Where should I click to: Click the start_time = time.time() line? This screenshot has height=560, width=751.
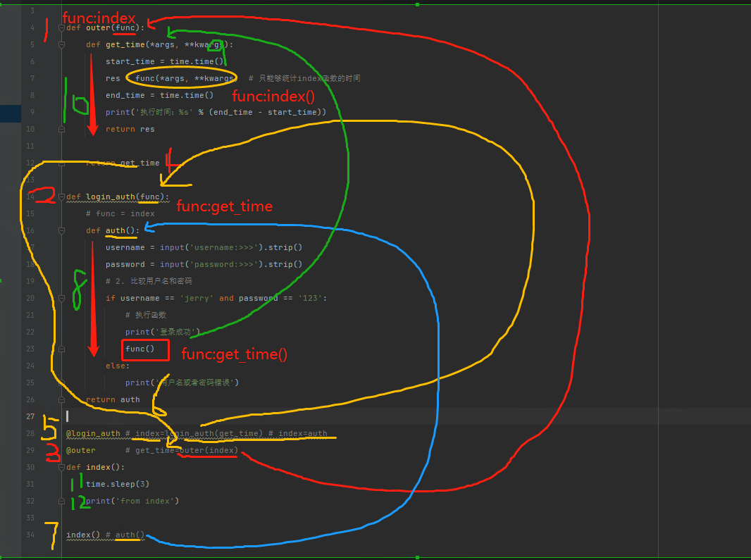(x=165, y=62)
